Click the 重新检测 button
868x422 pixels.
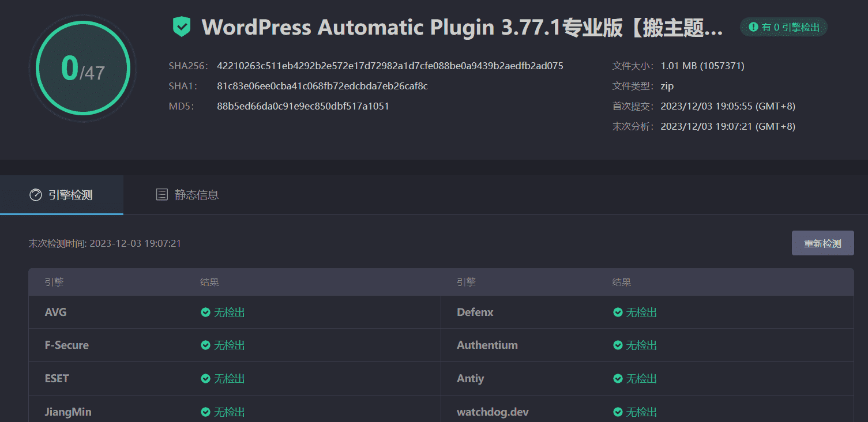tap(822, 243)
